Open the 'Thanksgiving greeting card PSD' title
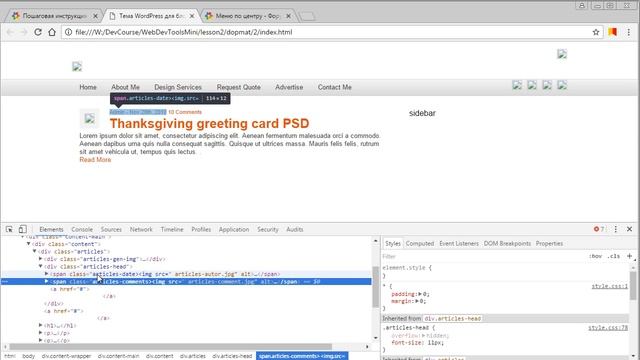This screenshot has width=640, height=360. click(x=209, y=123)
